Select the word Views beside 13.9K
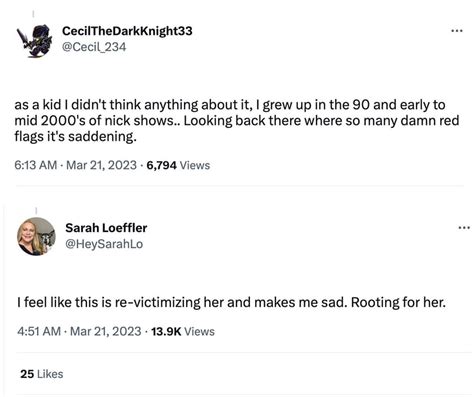This screenshot has width=474, height=397. coord(199,331)
